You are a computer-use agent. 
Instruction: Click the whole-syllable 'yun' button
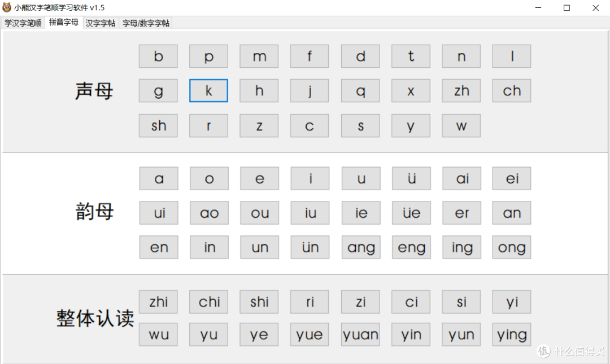461,335
